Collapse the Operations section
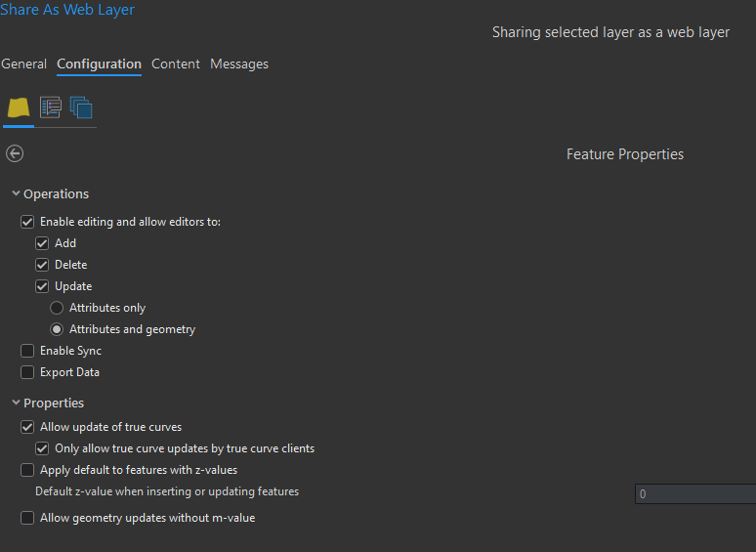Screen dimensions: 756x552 click(x=16, y=193)
